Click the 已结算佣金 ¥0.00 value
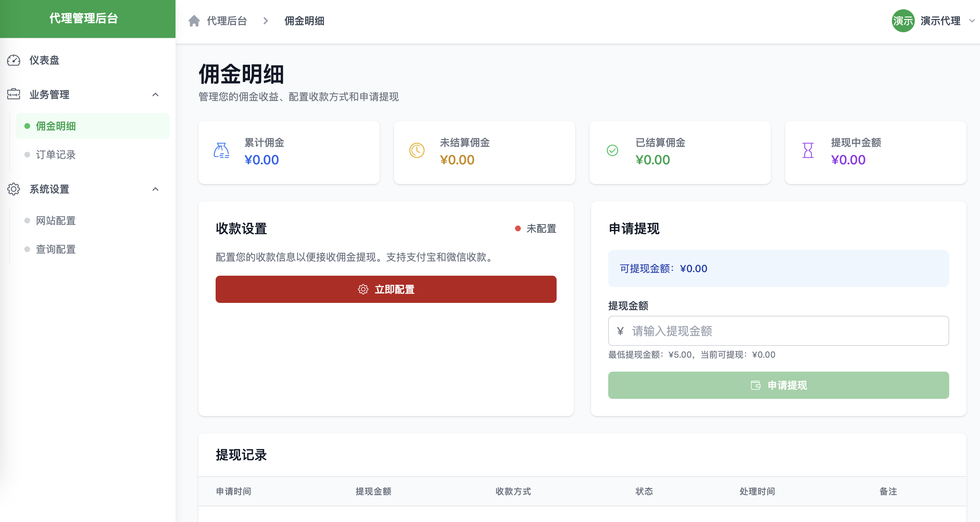The image size is (980, 522). click(x=653, y=160)
